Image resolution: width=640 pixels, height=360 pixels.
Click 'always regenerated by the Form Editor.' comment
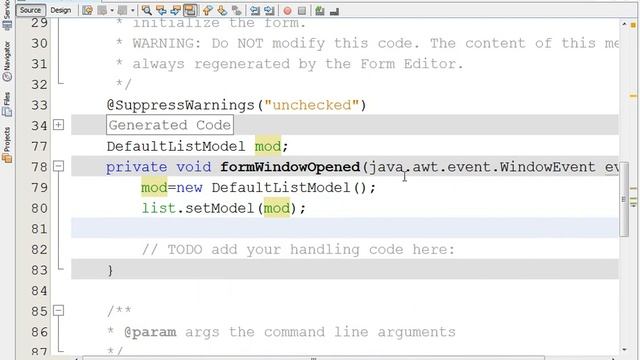pos(298,64)
